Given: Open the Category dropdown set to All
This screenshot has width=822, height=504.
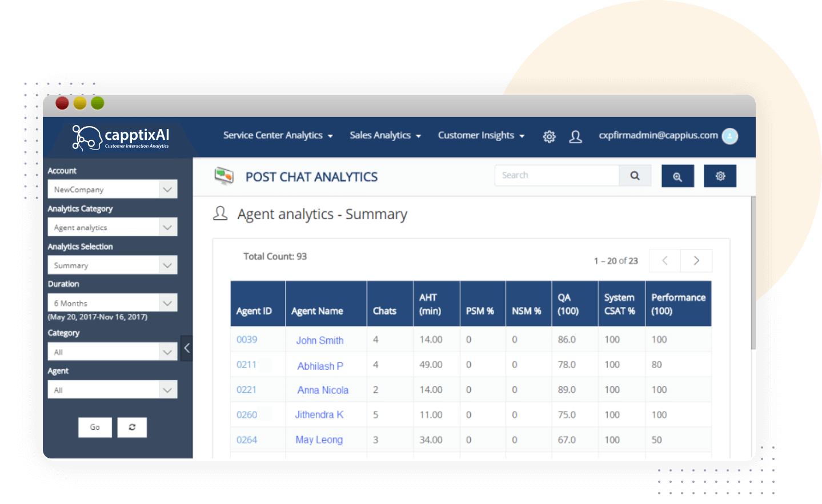Looking at the screenshot, I should pos(113,352).
